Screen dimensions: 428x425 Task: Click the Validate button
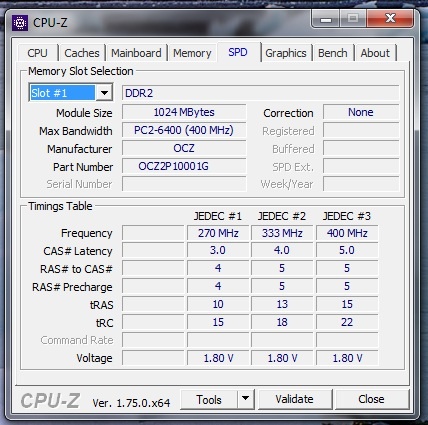295,399
